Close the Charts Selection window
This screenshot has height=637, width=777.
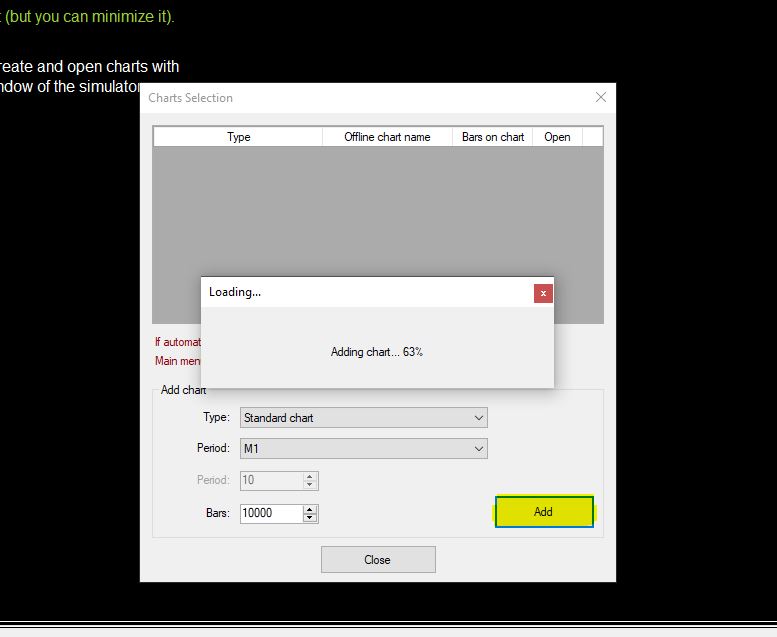[x=600, y=97]
